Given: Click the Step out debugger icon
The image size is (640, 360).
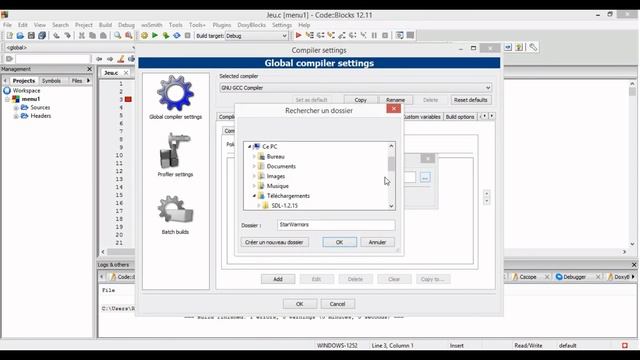Looking at the screenshot, I should (342, 36).
